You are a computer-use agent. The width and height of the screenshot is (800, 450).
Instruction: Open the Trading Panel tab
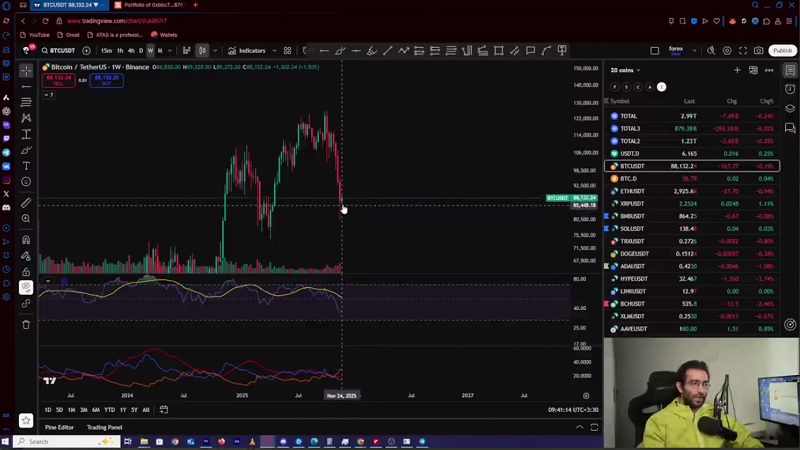pyautogui.click(x=104, y=427)
